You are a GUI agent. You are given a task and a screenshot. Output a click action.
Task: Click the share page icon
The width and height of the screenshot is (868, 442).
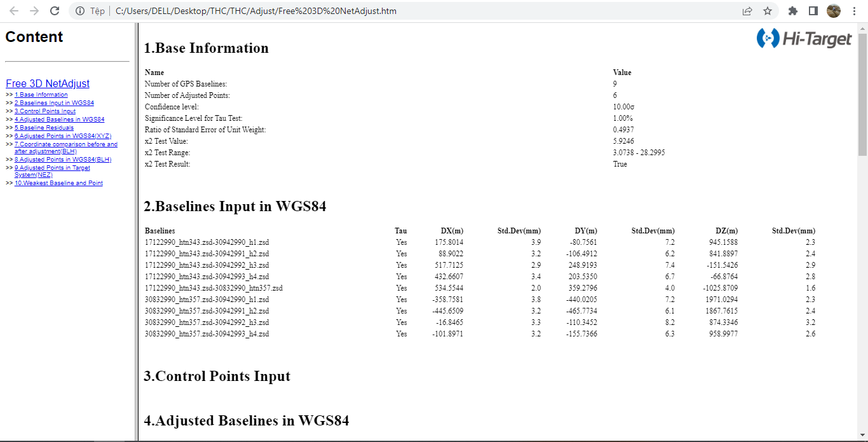tap(747, 11)
